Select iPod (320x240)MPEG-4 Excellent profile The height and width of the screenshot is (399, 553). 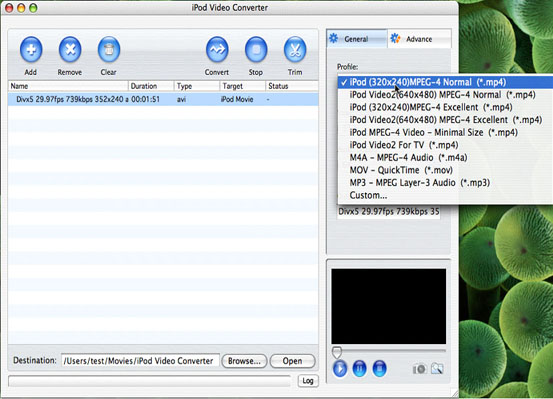(445, 107)
